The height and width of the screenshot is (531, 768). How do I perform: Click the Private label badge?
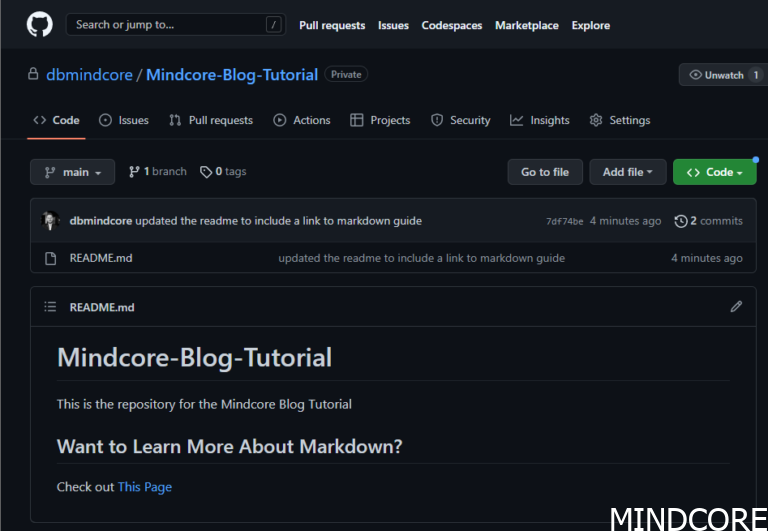(x=346, y=74)
